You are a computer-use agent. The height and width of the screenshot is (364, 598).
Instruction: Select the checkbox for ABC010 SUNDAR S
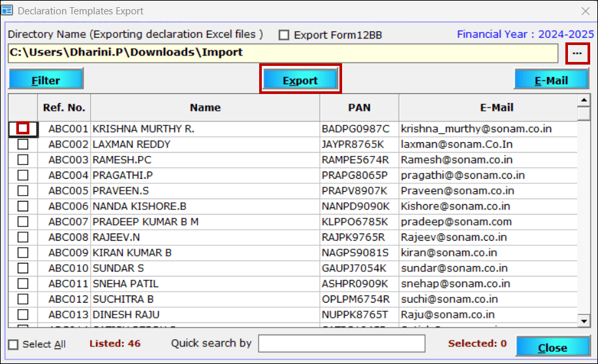[23, 268]
